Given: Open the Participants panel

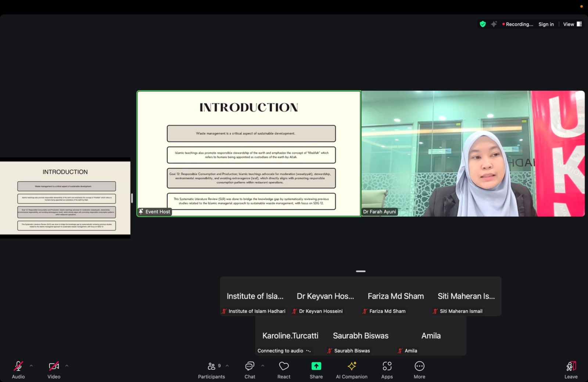Looking at the screenshot, I should [x=211, y=370].
